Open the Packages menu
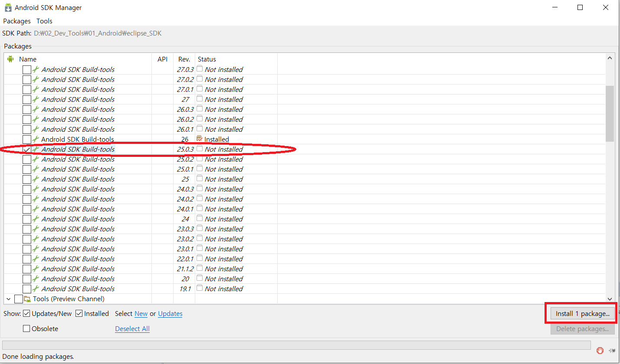 [x=17, y=21]
